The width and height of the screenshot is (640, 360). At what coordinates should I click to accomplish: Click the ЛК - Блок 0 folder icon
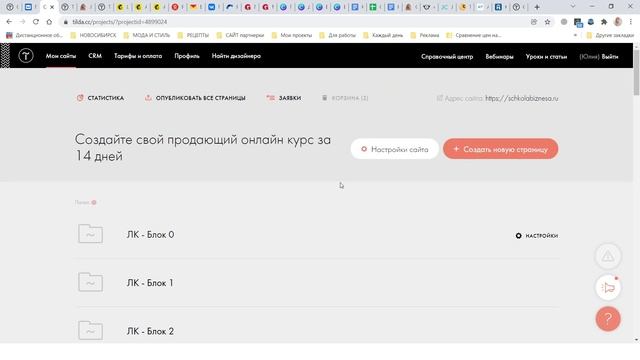coord(90,234)
